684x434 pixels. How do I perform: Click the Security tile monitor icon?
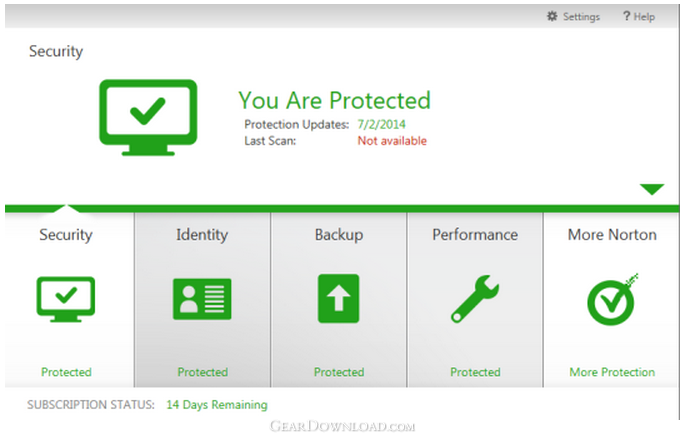coord(66,299)
